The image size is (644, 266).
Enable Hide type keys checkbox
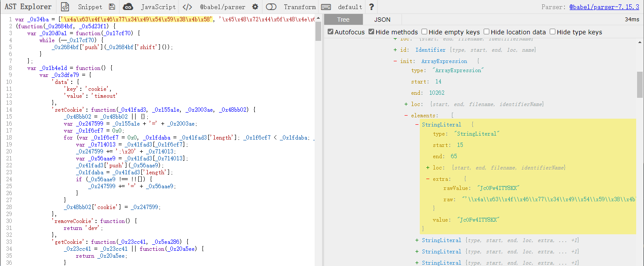click(x=552, y=32)
